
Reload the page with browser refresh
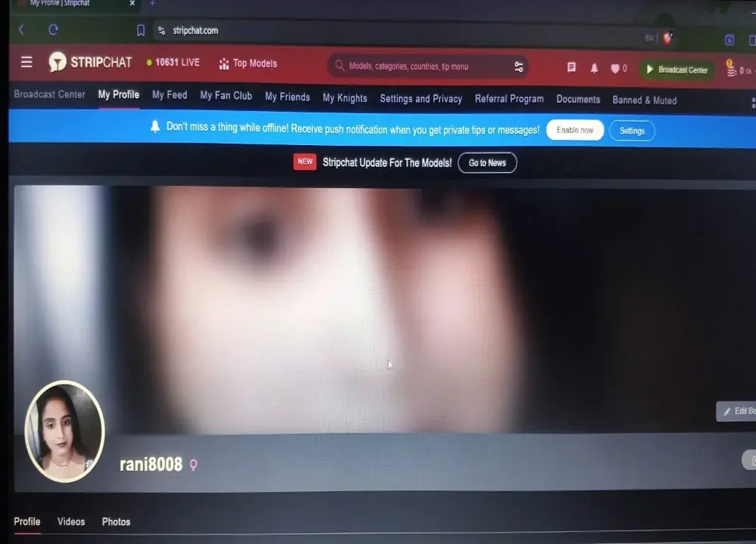click(x=53, y=30)
